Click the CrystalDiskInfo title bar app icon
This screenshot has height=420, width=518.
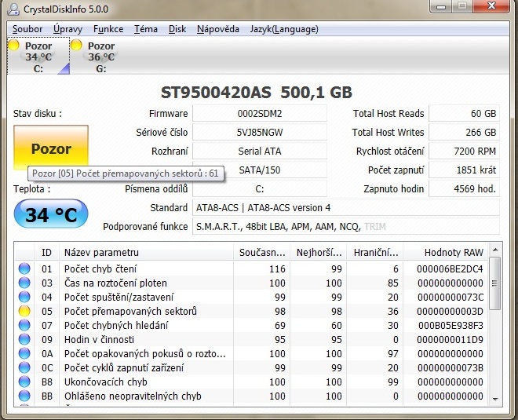[14, 9]
